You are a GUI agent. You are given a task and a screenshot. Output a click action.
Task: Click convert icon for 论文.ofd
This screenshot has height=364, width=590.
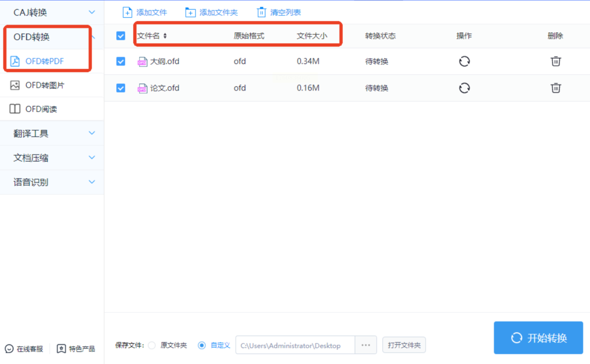coord(464,88)
